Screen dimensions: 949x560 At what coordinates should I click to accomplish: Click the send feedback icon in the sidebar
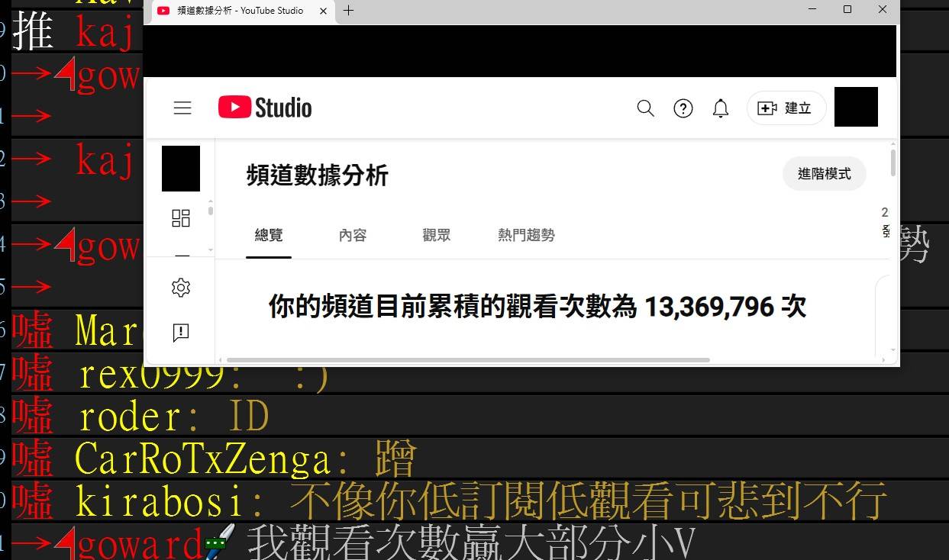click(181, 332)
